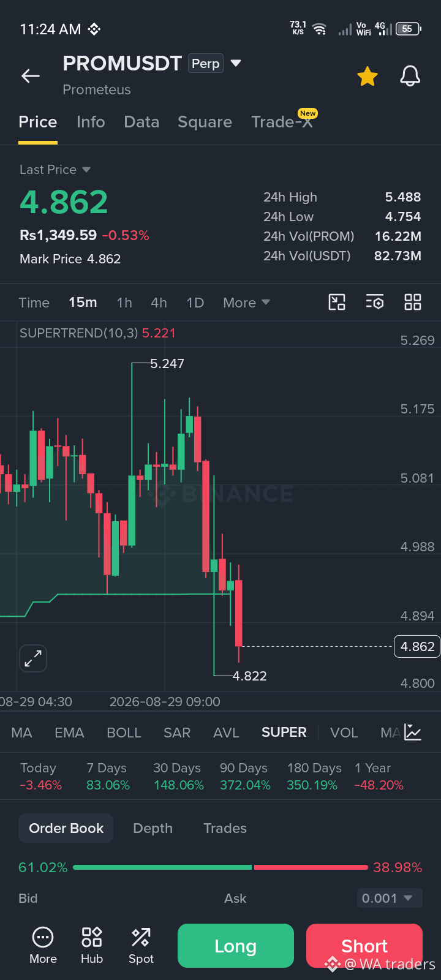Expand the Last Price dropdown
Image resolution: width=441 pixels, height=980 pixels.
coord(86,170)
